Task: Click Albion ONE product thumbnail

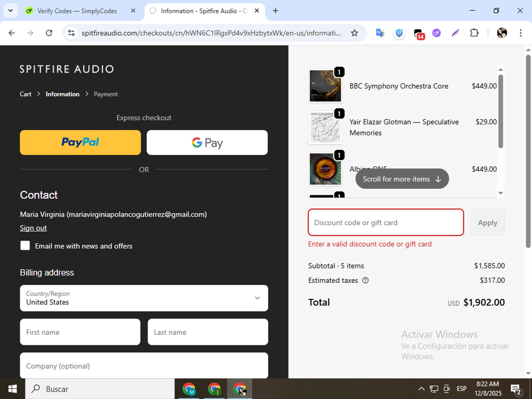Action: coord(325,169)
